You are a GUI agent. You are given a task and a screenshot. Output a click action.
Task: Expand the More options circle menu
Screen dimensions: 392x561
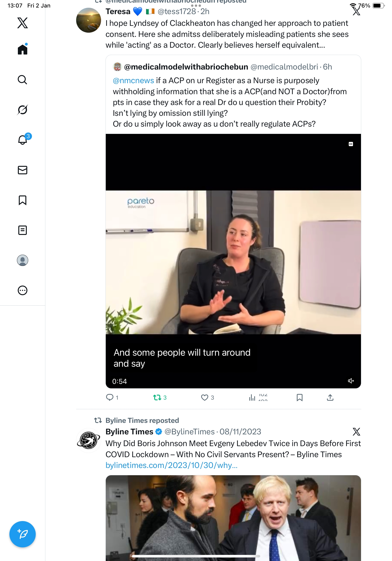pos(23,290)
